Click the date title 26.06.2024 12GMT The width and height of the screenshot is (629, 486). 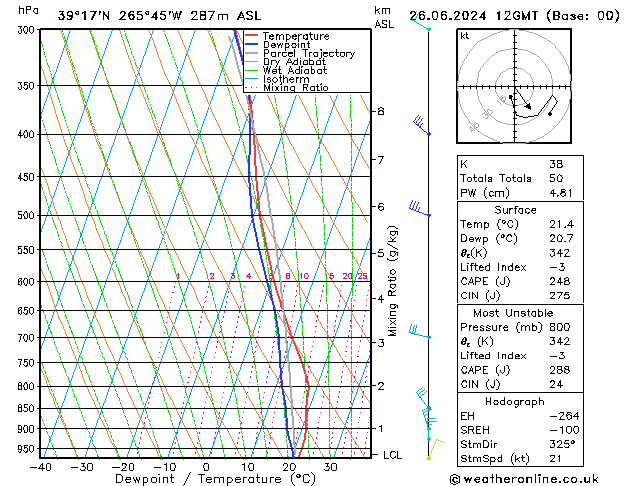[x=473, y=16]
